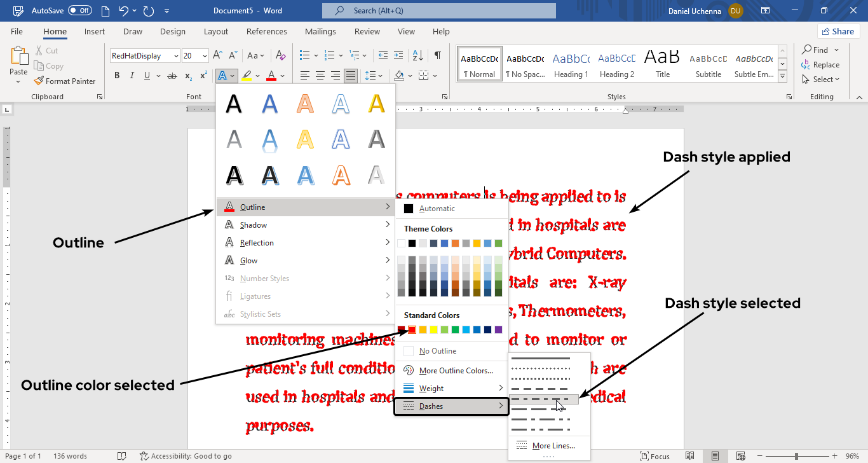Toggle the AutoSave switch
Image resolution: width=868 pixels, height=463 pixels.
(79, 11)
